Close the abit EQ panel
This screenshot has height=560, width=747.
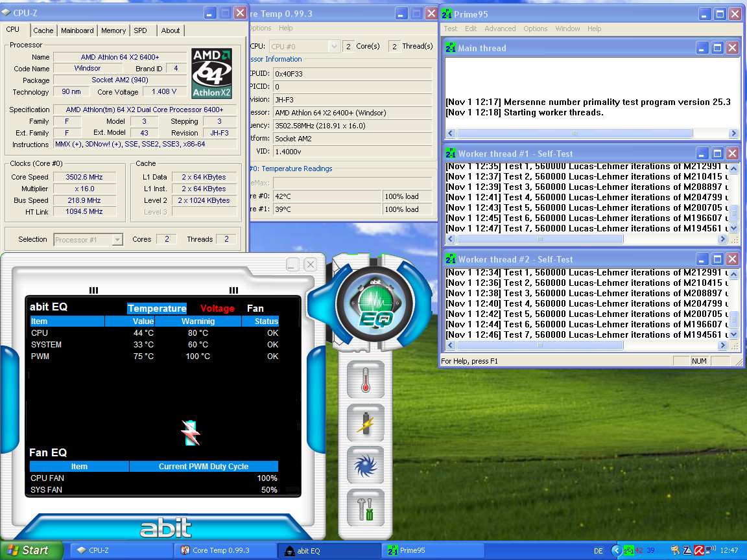[310, 264]
